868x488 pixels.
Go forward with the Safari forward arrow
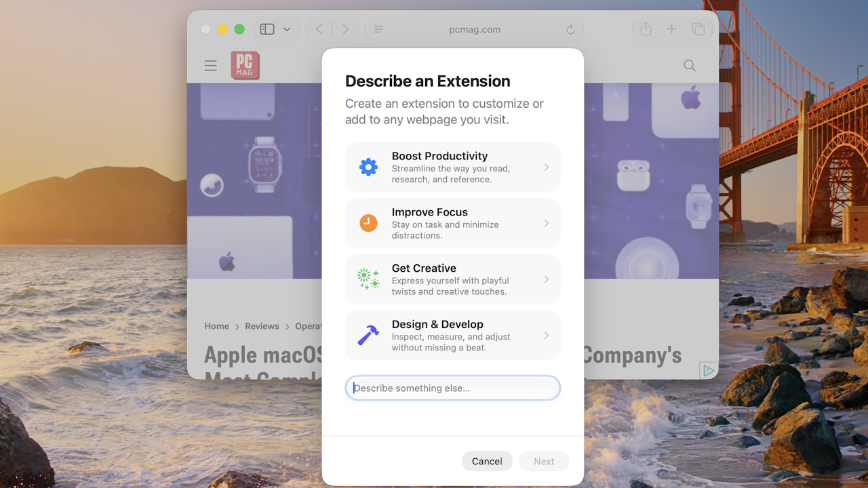(x=345, y=29)
